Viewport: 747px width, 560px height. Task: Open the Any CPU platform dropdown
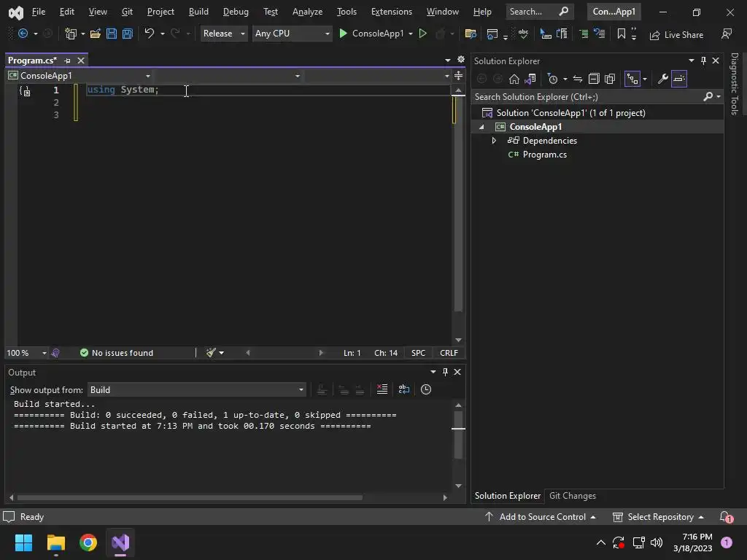(292, 34)
